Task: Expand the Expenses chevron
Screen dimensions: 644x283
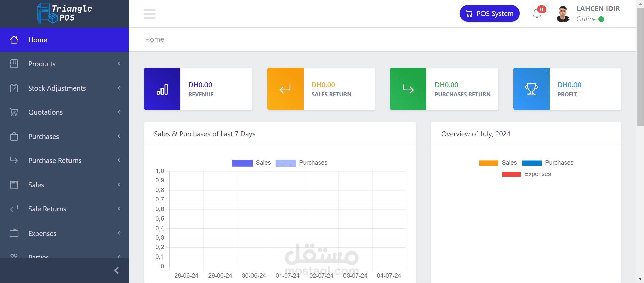Action: click(x=119, y=233)
